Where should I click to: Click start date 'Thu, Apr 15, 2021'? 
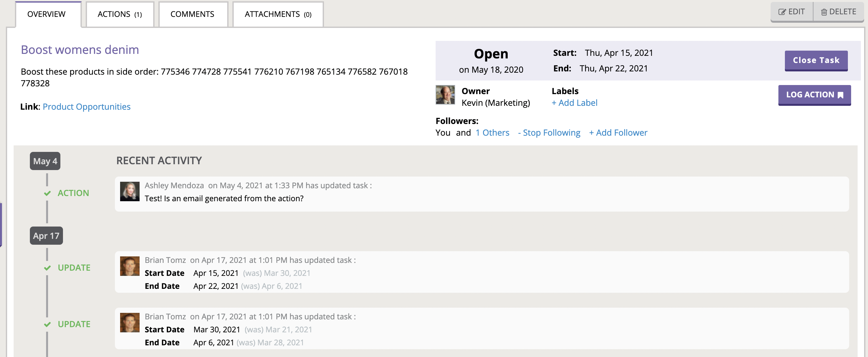click(x=619, y=53)
